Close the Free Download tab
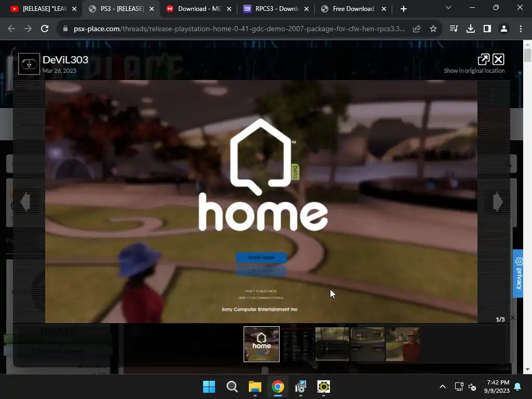 [384, 9]
